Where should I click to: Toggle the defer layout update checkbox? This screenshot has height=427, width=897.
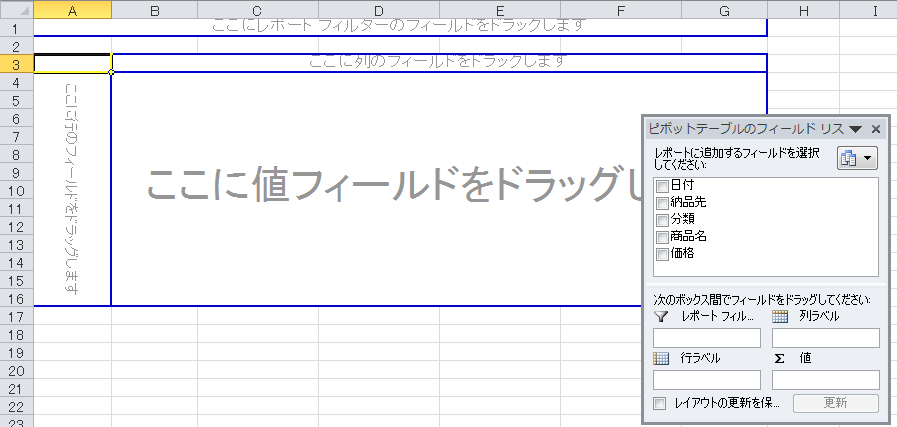[x=659, y=403]
